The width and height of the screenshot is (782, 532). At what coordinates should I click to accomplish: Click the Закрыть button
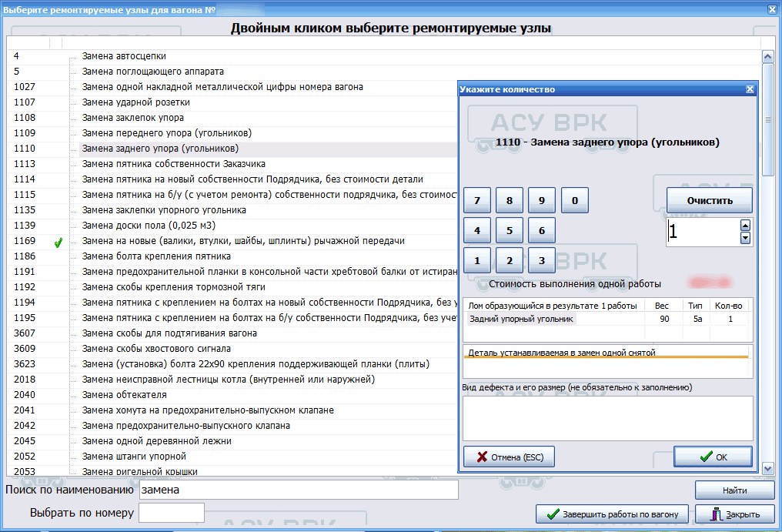[734, 514]
